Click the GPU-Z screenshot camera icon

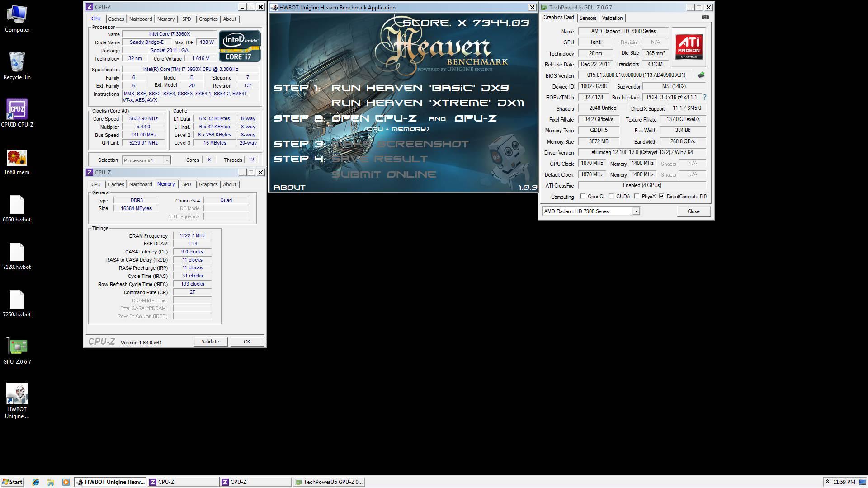pos(705,17)
